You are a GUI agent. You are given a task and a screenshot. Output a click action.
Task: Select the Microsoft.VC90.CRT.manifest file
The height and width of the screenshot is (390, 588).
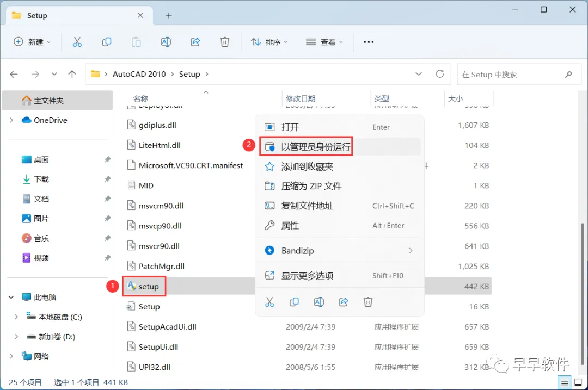[x=191, y=165]
